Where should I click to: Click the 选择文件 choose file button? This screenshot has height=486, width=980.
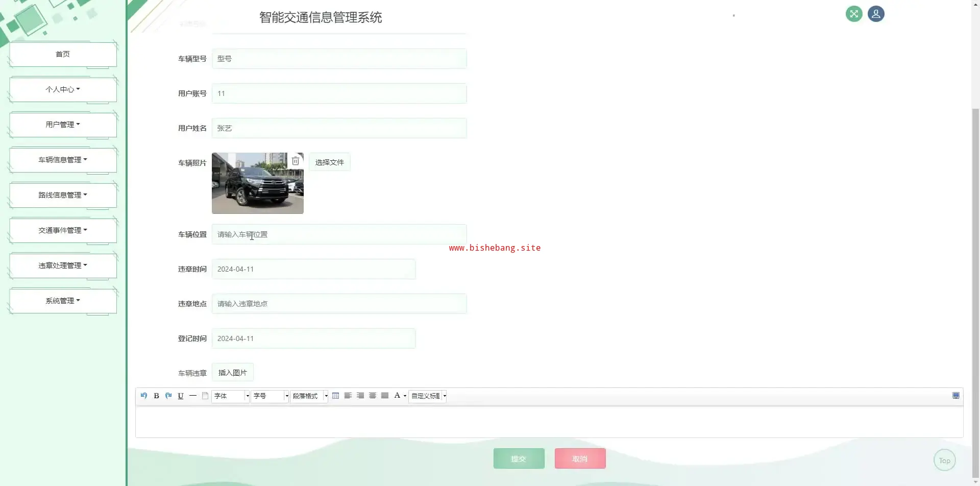329,162
